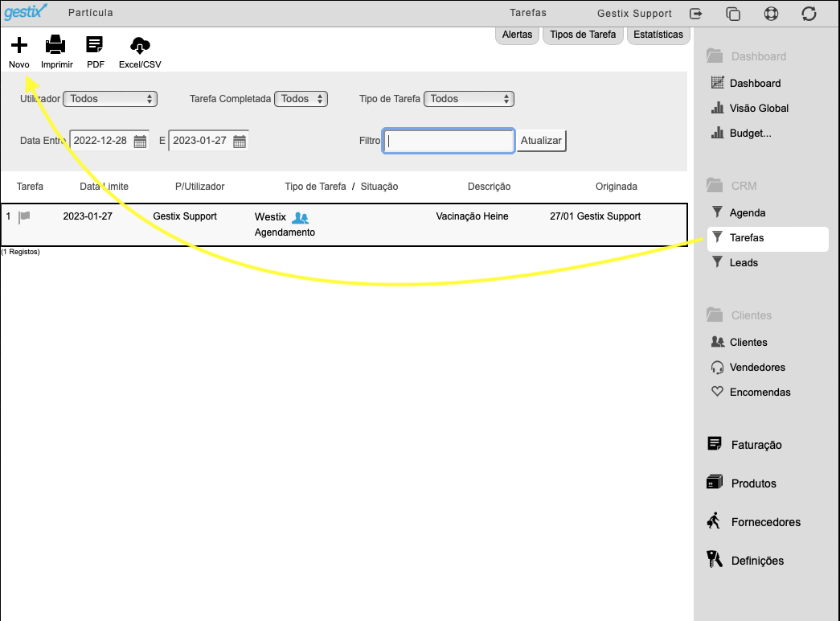
Task: Switch to Tipos de Tarefa tab
Action: (583, 35)
